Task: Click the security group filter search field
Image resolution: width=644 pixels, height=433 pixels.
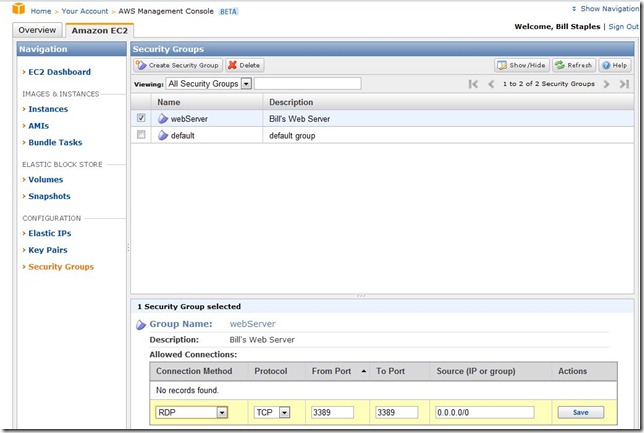Action: tap(308, 84)
